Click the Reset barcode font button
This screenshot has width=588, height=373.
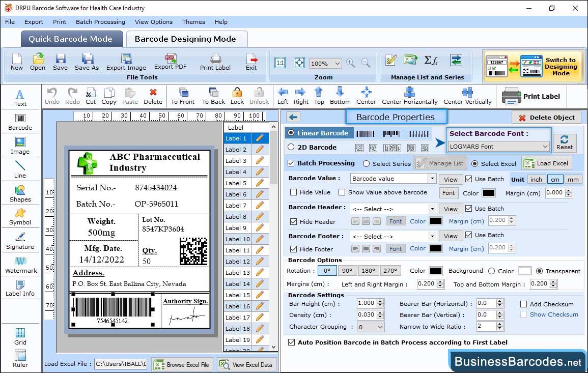(565, 143)
